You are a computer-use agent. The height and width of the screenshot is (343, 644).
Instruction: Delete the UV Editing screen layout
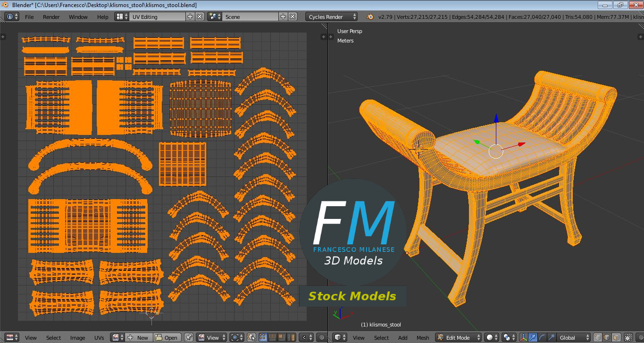pyautogui.click(x=200, y=17)
